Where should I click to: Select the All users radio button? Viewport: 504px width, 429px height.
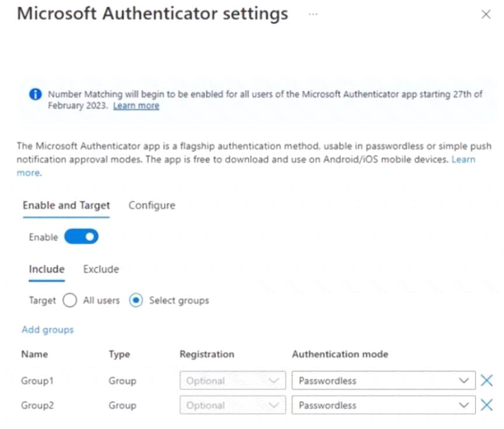click(69, 300)
